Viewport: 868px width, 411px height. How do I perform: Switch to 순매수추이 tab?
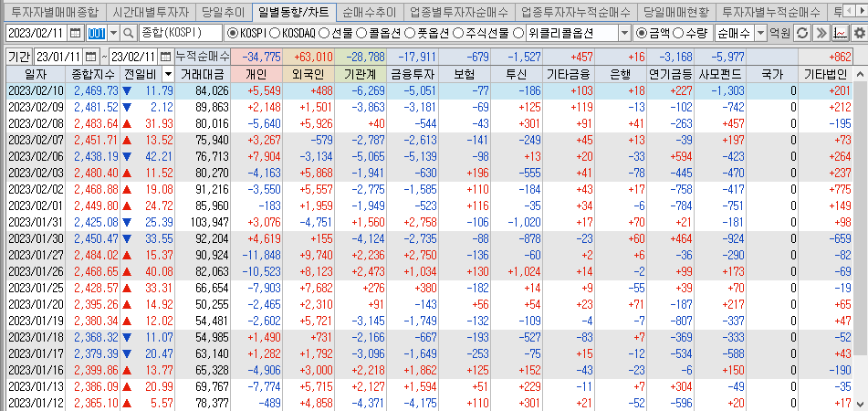tap(370, 11)
